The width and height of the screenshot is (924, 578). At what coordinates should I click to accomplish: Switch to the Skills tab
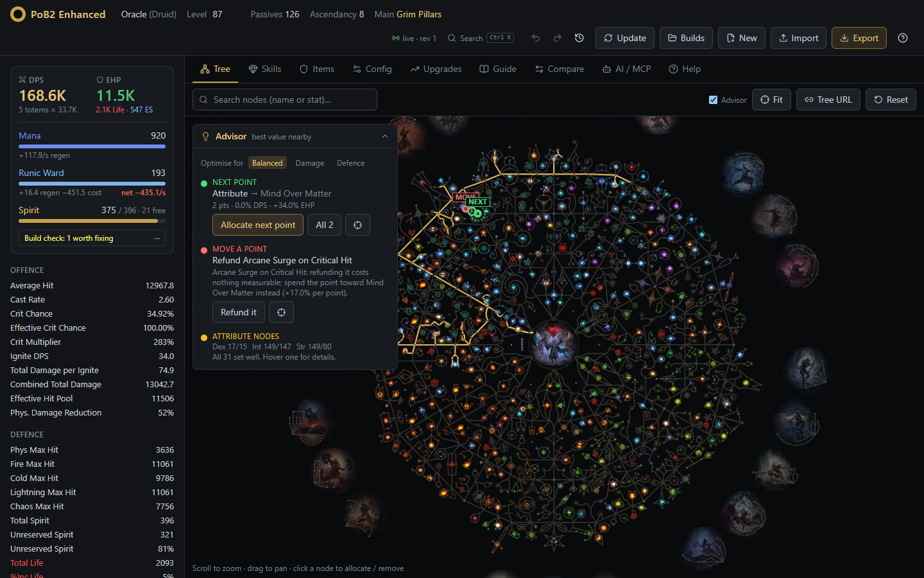tap(264, 69)
